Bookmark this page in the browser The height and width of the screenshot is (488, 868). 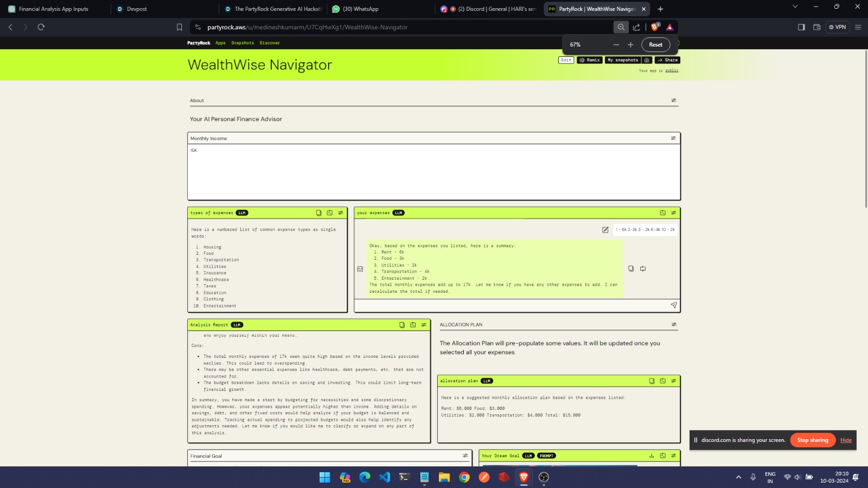pyautogui.click(x=179, y=27)
